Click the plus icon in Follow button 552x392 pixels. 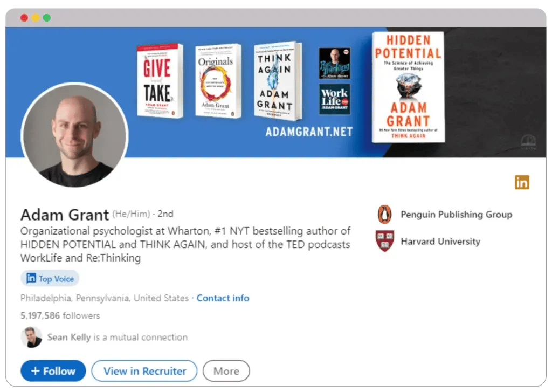click(x=35, y=371)
